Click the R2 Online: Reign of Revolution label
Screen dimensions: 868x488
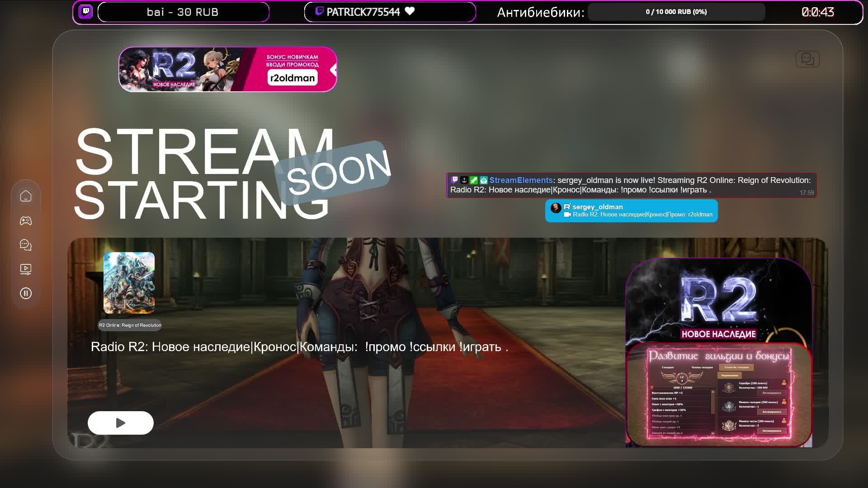tap(130, 325)
